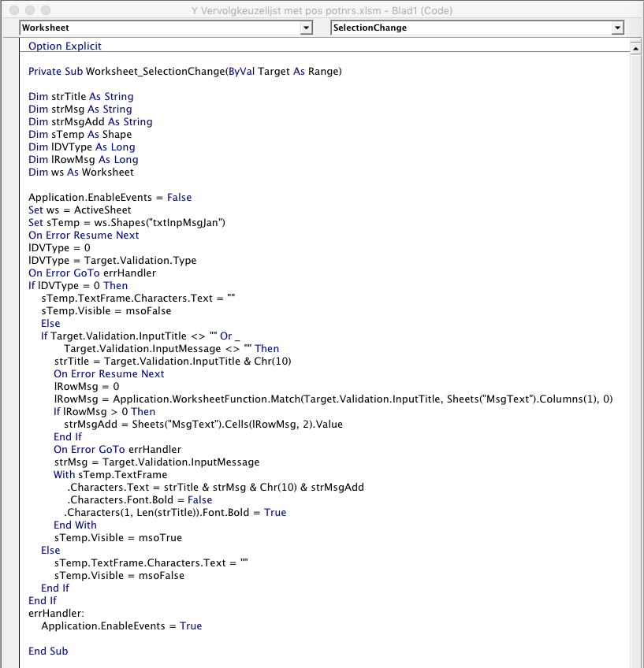Viewport: 644px width, 668px height.
Task: Click on 'Set ws = ActiveSheet' line
Action: pos(80,210)
